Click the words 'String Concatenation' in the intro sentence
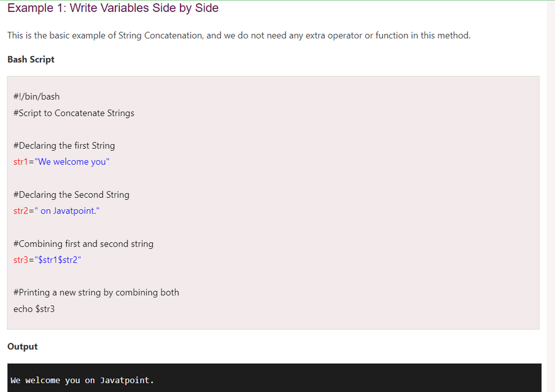 point(161,35)
